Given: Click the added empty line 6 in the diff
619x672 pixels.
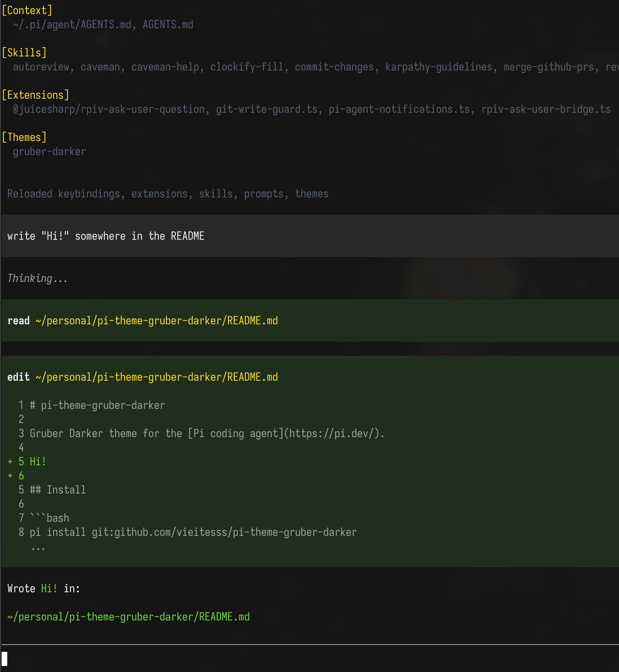Looking at the screenshot, I should pyautogui.click(x=16, y=476).
